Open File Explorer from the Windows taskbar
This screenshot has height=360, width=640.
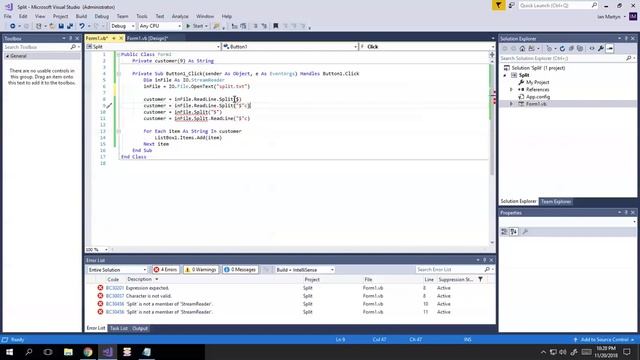click(68, 352)
